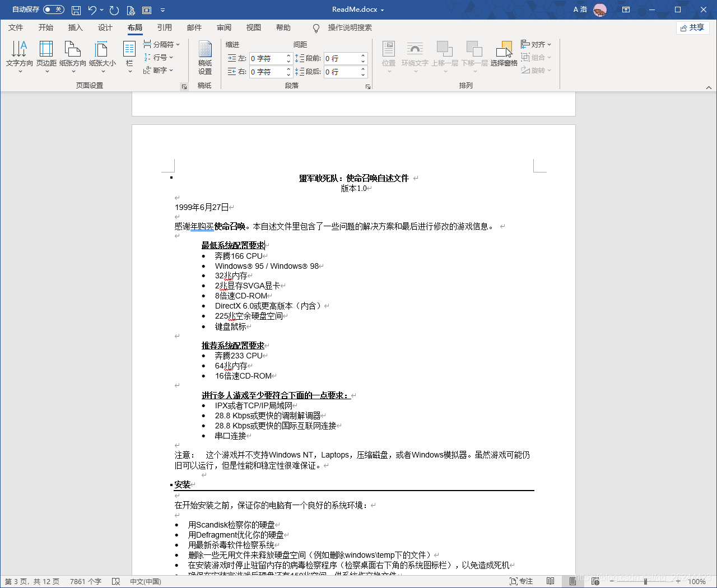Click the page count 第3页，共12页 status
The image size is (717, 588).
tap(32, 581)
